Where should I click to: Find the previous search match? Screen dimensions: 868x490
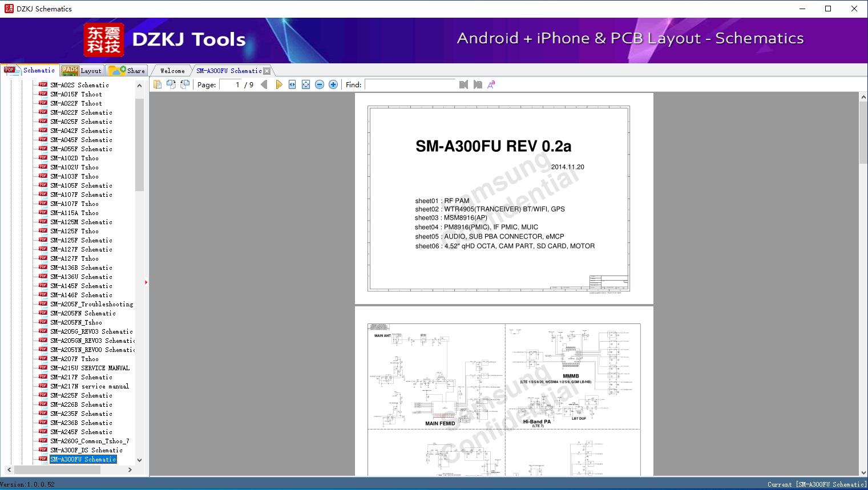(x=463, y=84)
